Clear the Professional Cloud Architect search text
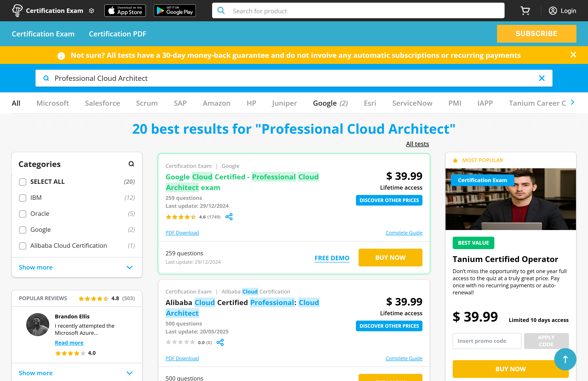588x381 pixels. click(542, 78)
